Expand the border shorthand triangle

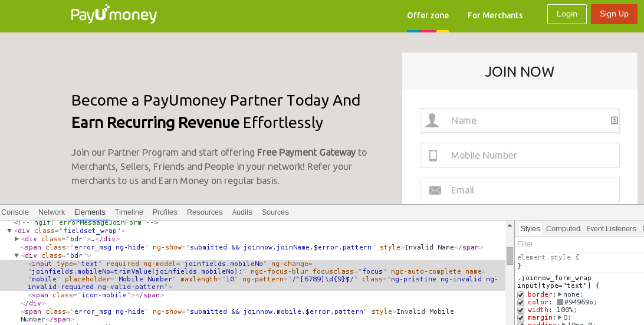click(x=560, y=294)
